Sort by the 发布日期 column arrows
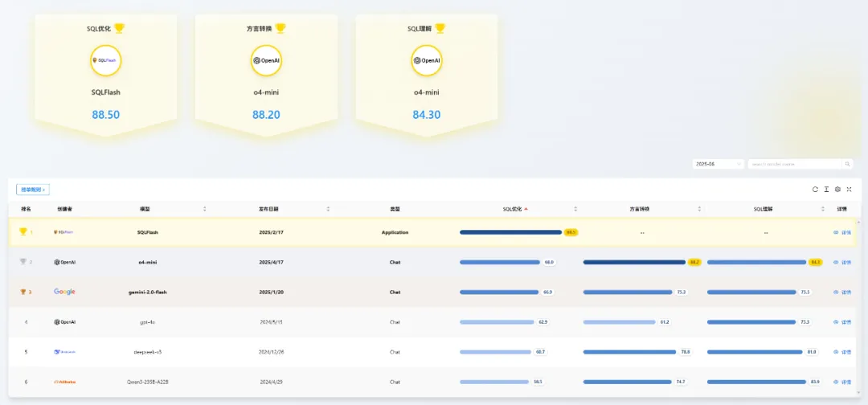This screenshot has width=868, height=405. tap(328, 209)
